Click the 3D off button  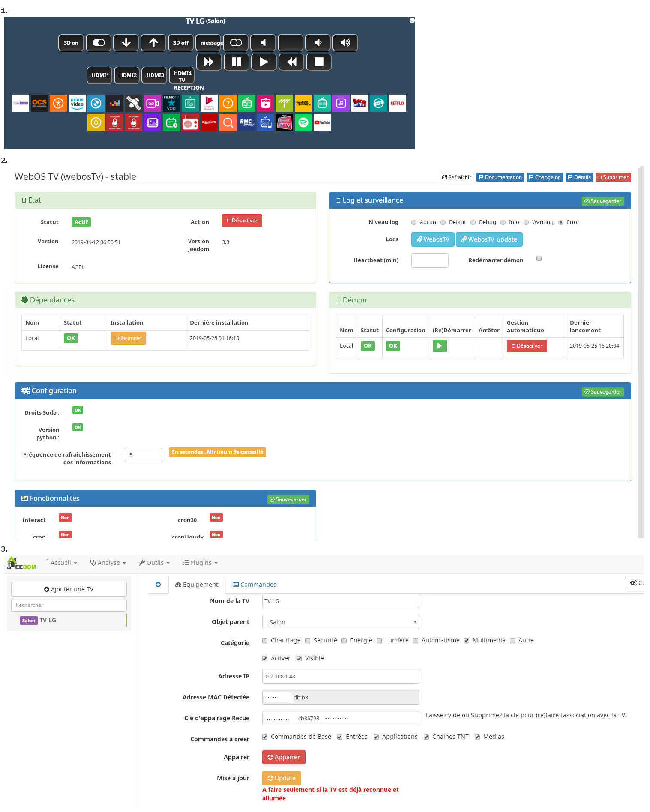(181, 43)
